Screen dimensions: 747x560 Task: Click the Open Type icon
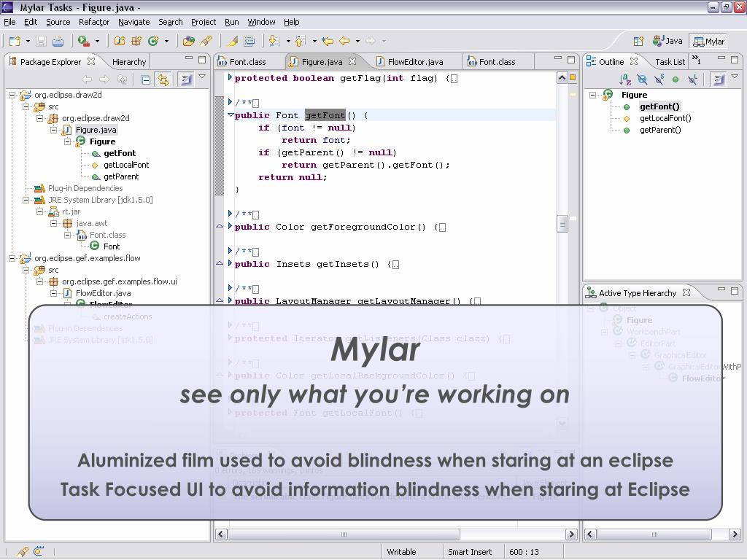coord(189,42)
